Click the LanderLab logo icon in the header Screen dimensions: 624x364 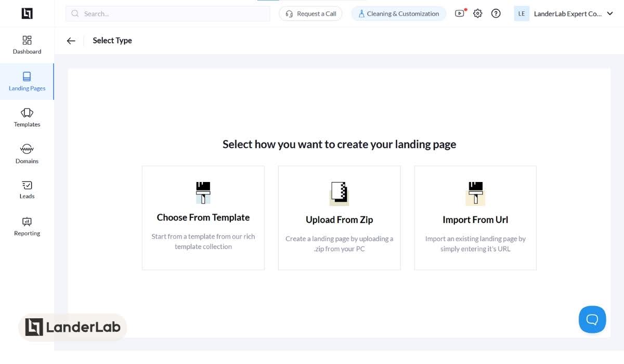click(x=27, y=14)
